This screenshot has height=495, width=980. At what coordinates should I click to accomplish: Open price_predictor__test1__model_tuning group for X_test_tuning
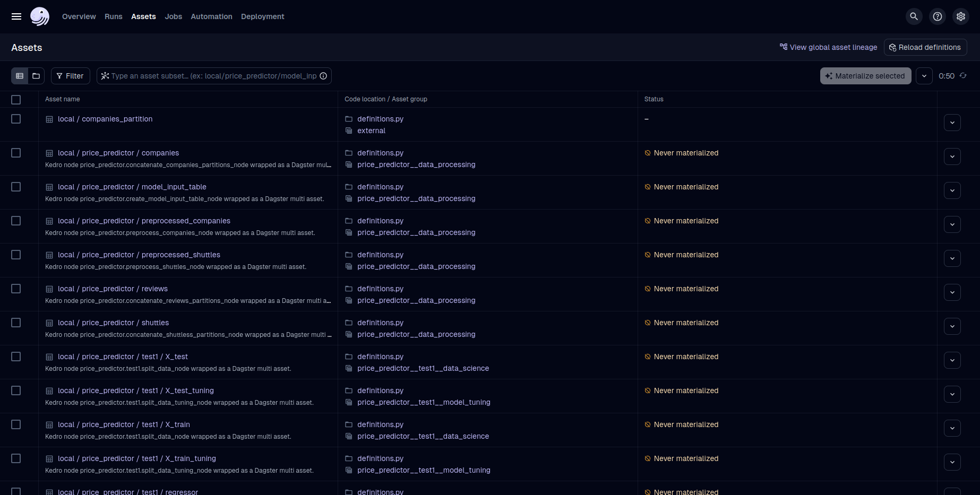424,402
